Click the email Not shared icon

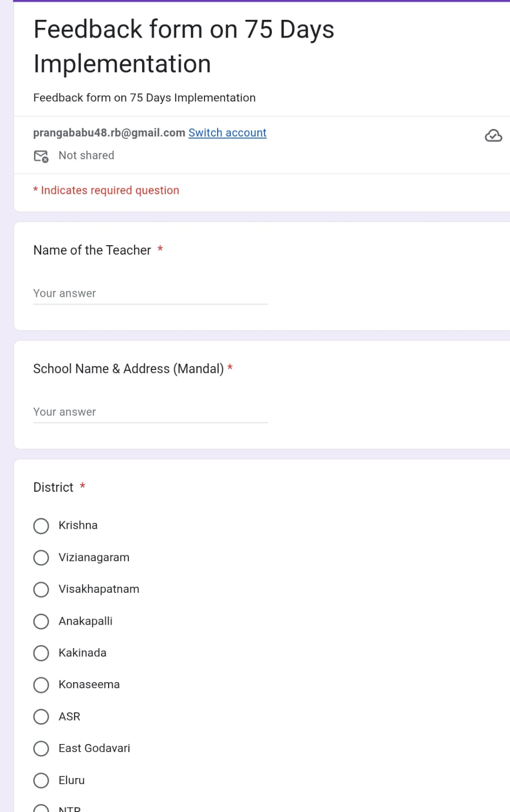coord(41,156)
